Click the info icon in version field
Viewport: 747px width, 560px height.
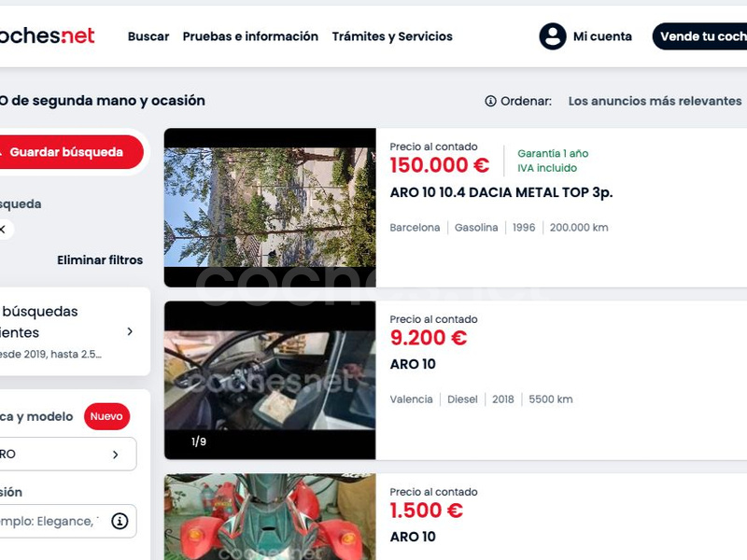point(120,521)
